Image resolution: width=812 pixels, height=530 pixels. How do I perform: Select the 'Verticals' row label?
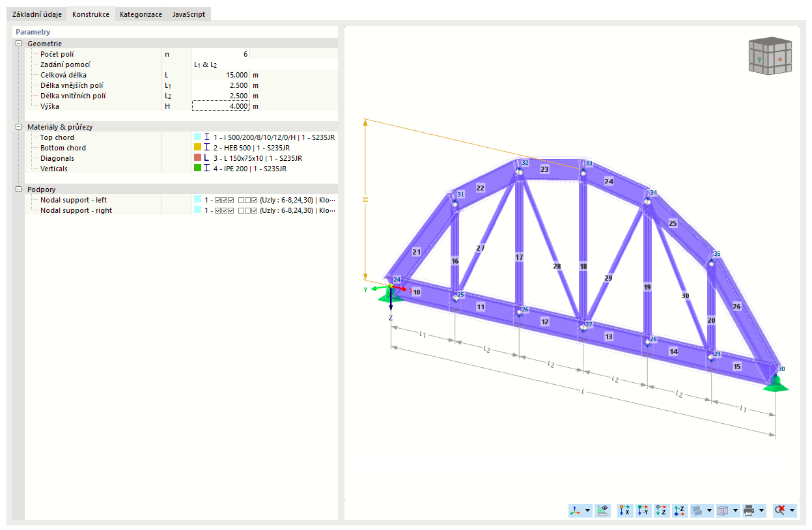point(54,169)
